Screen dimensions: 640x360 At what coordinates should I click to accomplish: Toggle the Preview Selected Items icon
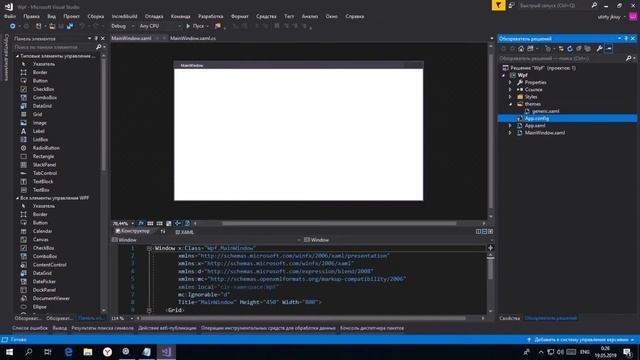pyautogui.click(x=609, y=49)
